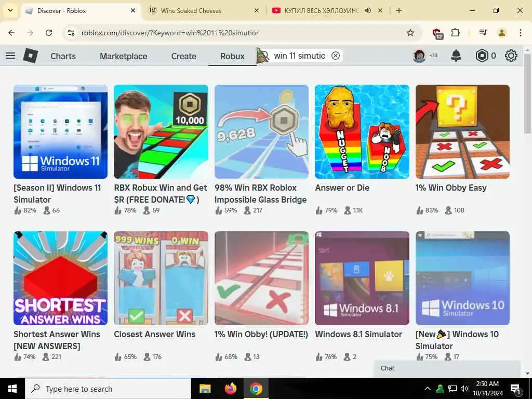
Task: View site information icon in address bar
Action: [x=71, y=33]
